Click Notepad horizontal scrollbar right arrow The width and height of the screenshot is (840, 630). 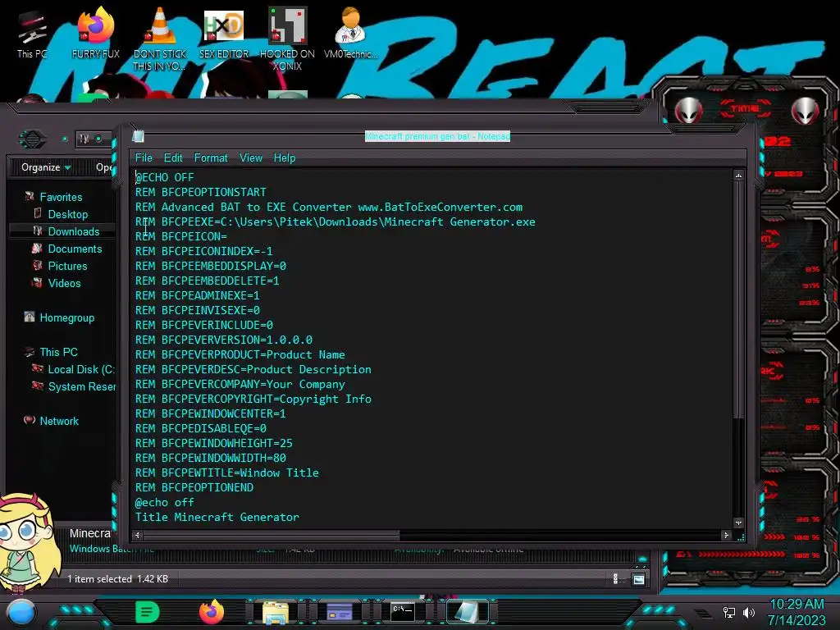(x=726, y=535)
